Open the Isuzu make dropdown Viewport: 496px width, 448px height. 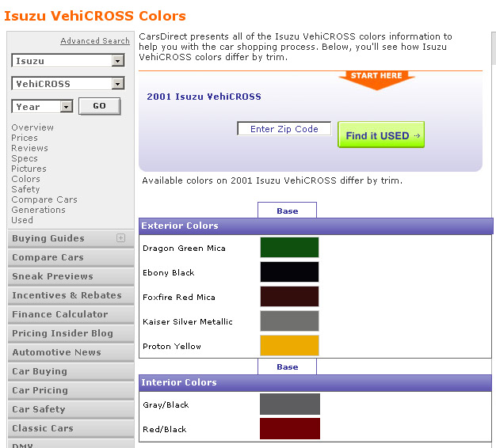68,60
